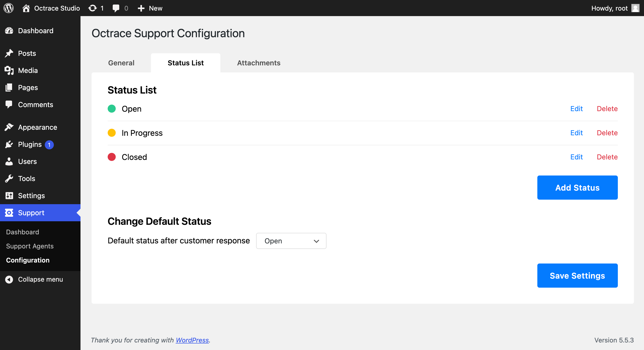Switch to the General tab
Screen dimensions: 644x350
pyautogui.click(x=121, y=63)
